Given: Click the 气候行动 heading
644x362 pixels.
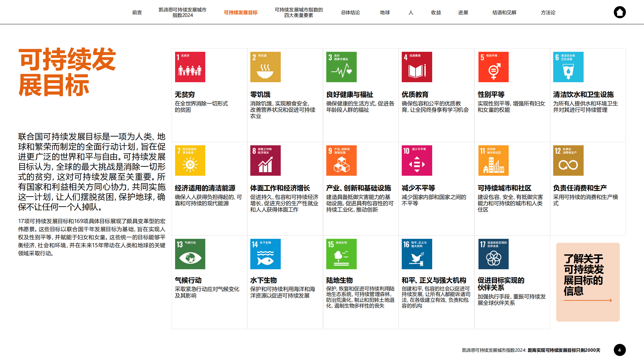Looking at the screenshot, I should 188,280.
